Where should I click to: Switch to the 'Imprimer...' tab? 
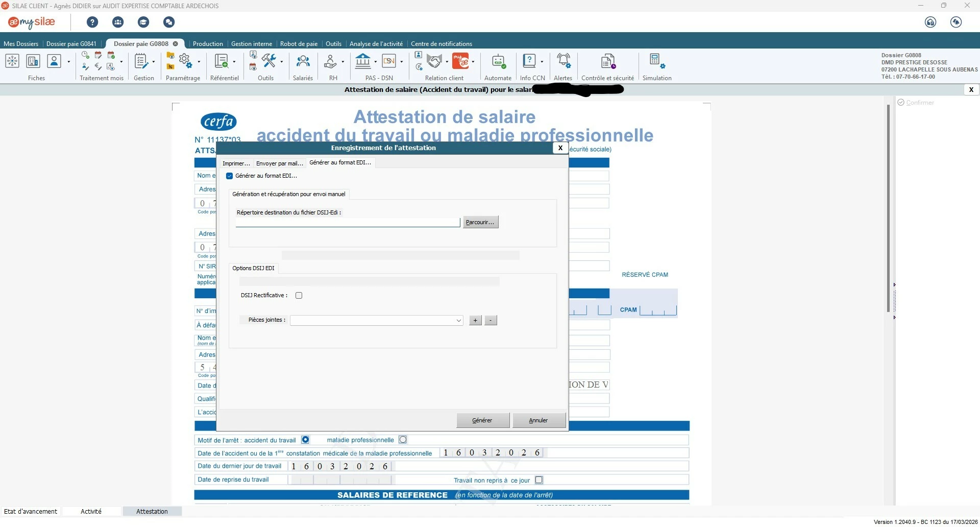point(236,163)
